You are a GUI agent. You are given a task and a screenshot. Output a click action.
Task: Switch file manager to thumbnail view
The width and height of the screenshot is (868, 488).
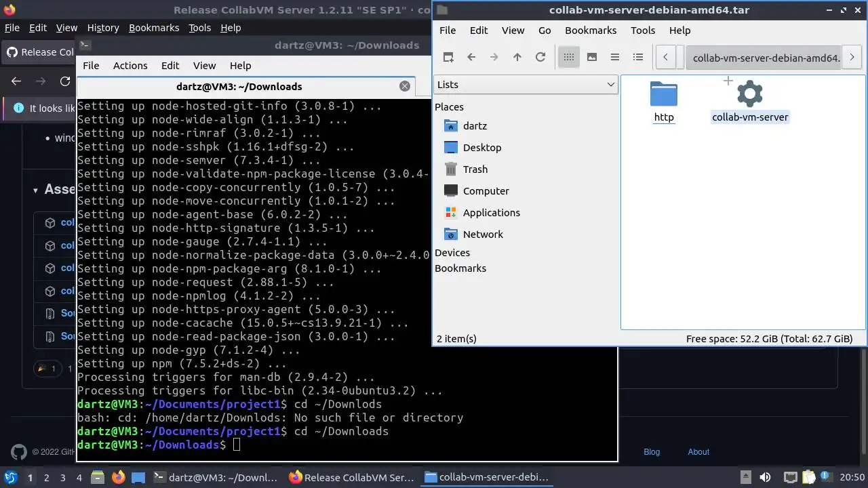click(x=592, y=58)
